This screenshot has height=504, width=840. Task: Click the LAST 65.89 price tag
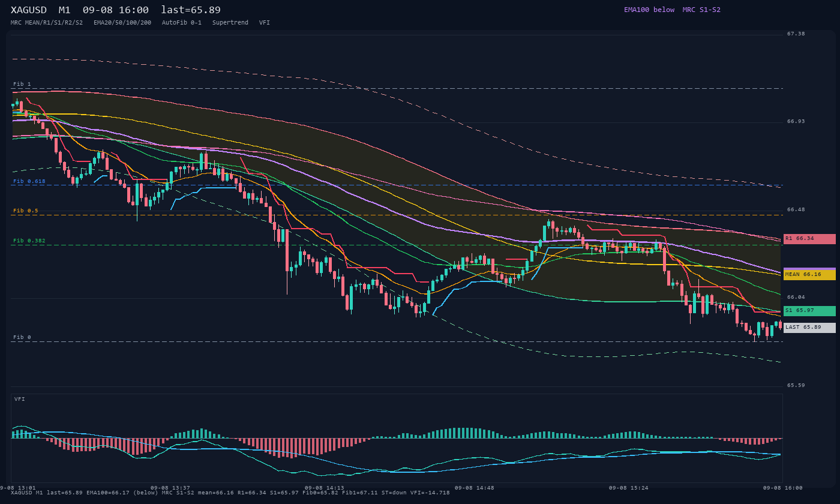coord(809,328)
